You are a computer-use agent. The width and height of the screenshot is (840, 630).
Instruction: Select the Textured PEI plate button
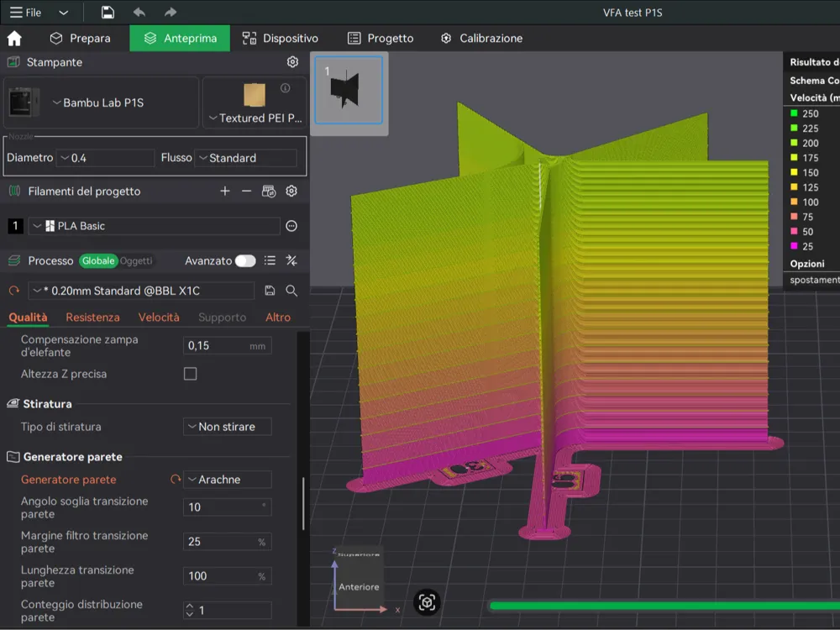[253, 103]
